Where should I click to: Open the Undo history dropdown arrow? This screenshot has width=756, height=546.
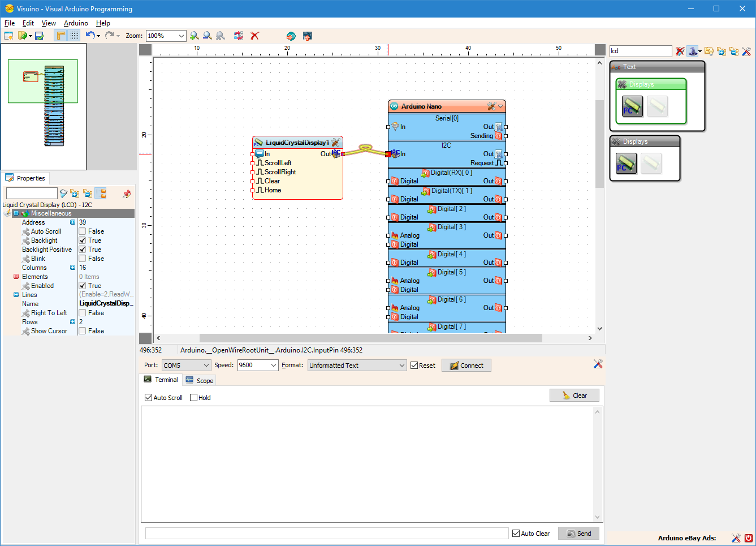[98, 36]
